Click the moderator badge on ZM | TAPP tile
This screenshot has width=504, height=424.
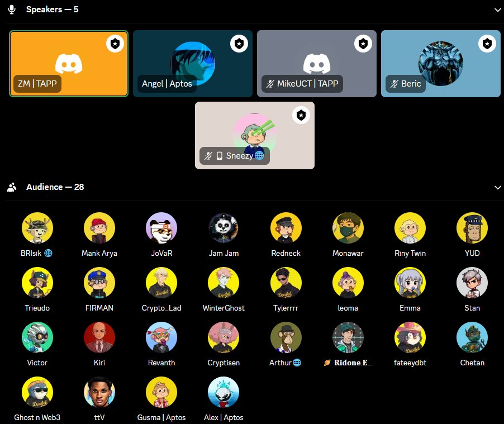(x=115, y=44)
